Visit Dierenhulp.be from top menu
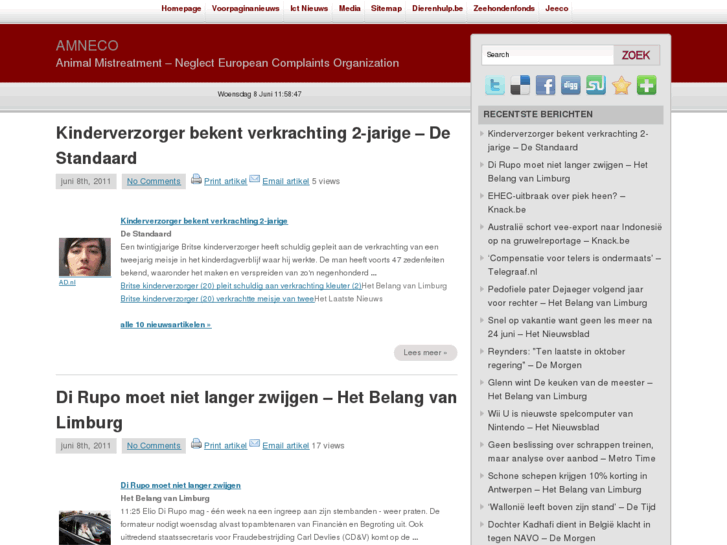This screenshot has width=727, height=545. pyautogui.click(x=437, y=8)
